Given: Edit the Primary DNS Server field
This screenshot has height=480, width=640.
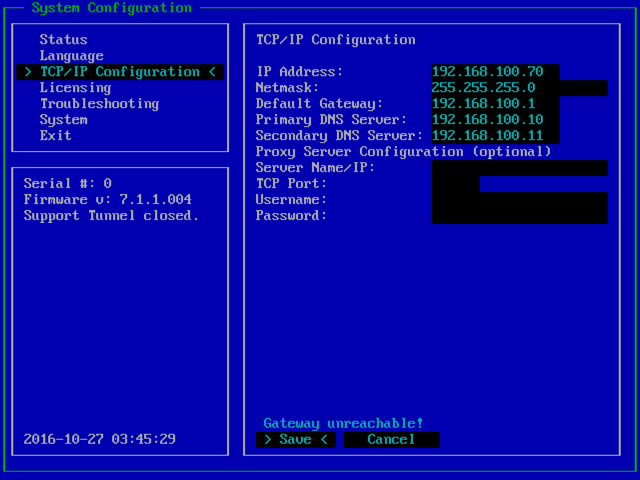Looking at the screenshot, I should pyautogui.click(x=496, y=120).
